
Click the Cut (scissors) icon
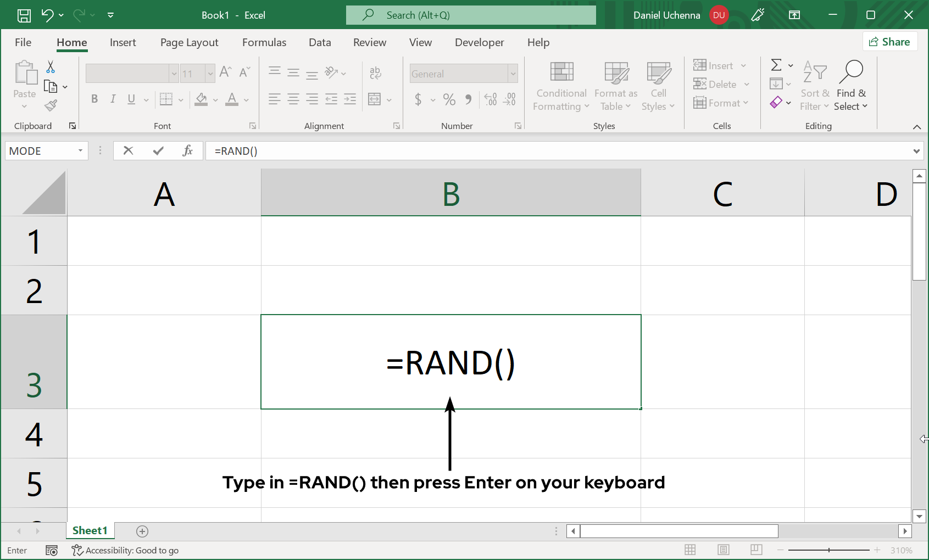[49, 66]
